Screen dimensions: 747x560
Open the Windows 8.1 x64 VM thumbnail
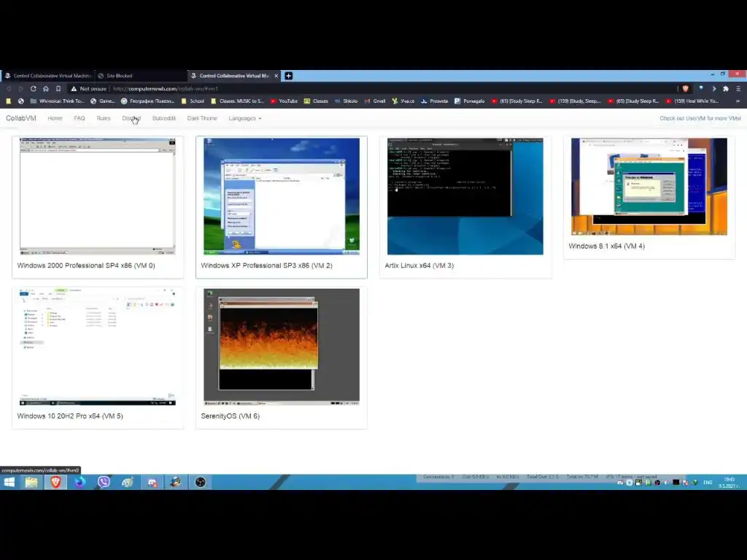click(x=649, y=187)
